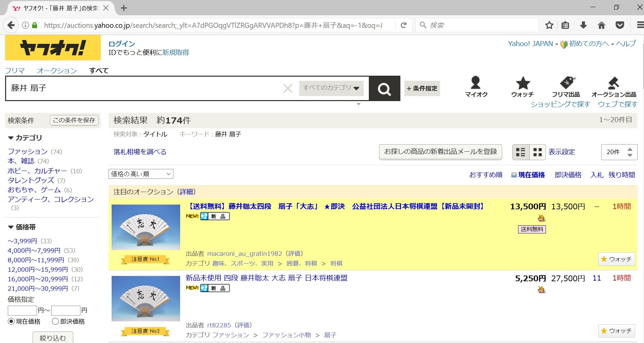Open the bookmarks list icon
644x343 pixels.
565,25
